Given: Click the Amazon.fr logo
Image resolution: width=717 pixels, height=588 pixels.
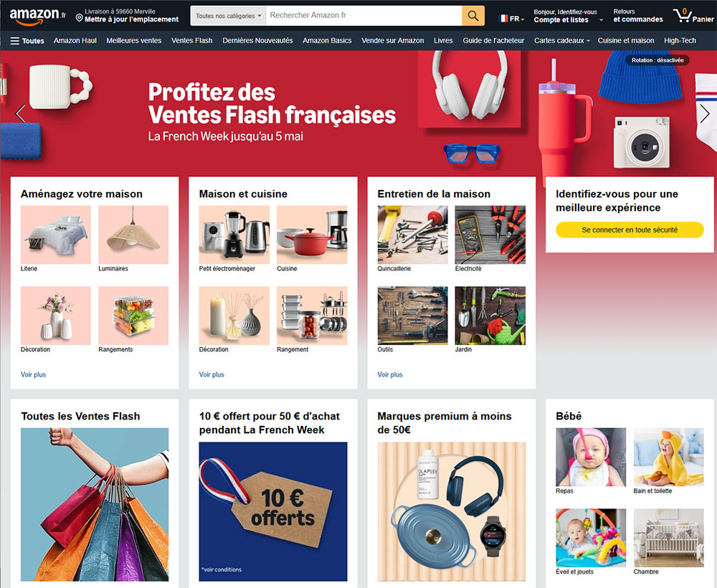Looking at the screenshot, I should [x=37, y=16].
